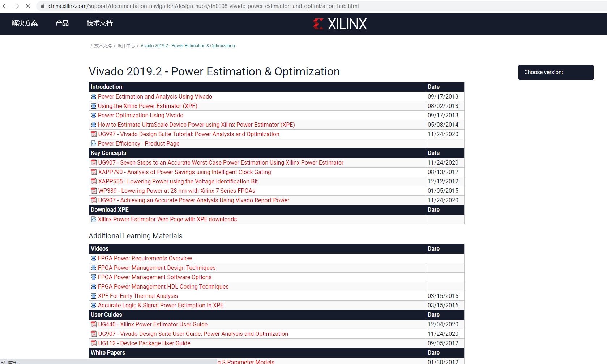Click the video icon beside "Power Estimation and Analysis Using Vivado"
The image size is (607, 364).
tap(94, 96)
